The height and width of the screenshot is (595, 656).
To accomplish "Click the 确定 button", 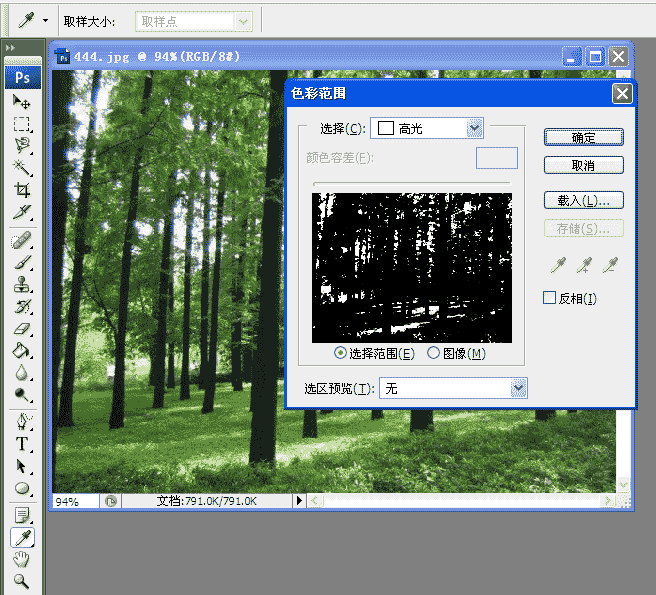I will pyautogui.click(x=584, y=137).
